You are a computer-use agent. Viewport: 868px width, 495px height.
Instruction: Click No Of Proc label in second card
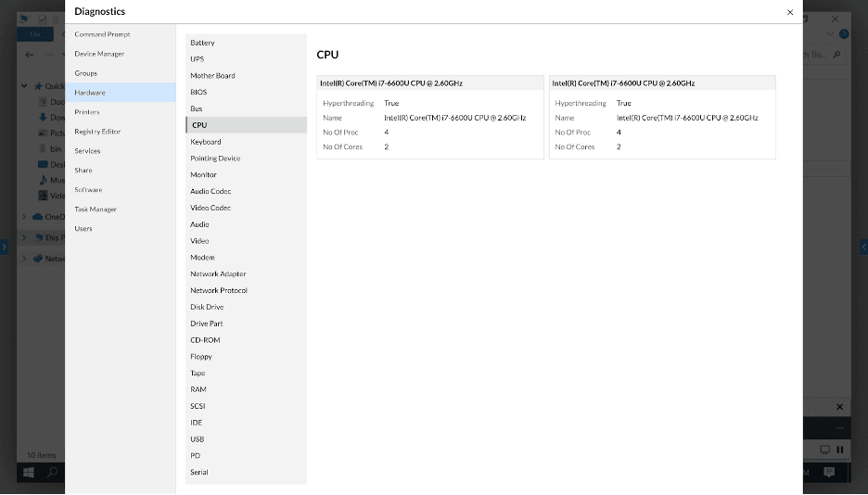point(572,133)
